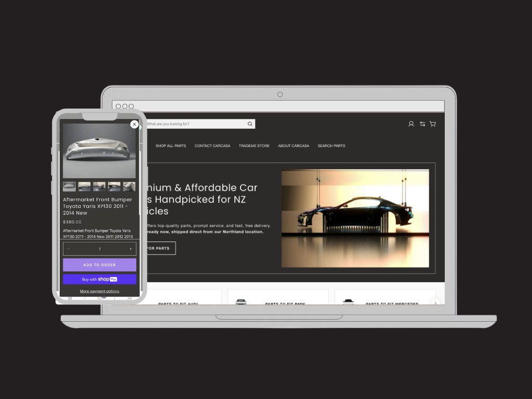
Task: Open the SHOP ALL PARTS menu
Action: pos(170,146)
